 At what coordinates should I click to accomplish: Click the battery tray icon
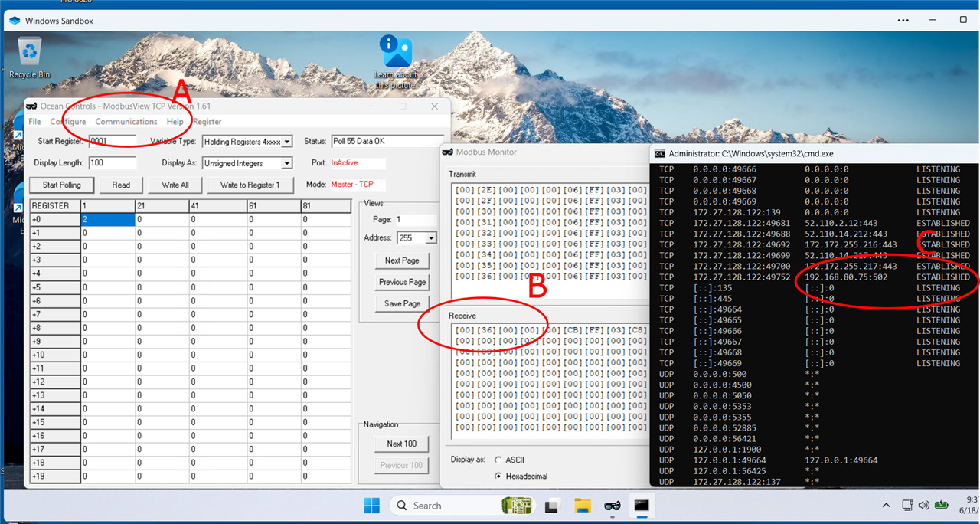click(x=941, y=506)
